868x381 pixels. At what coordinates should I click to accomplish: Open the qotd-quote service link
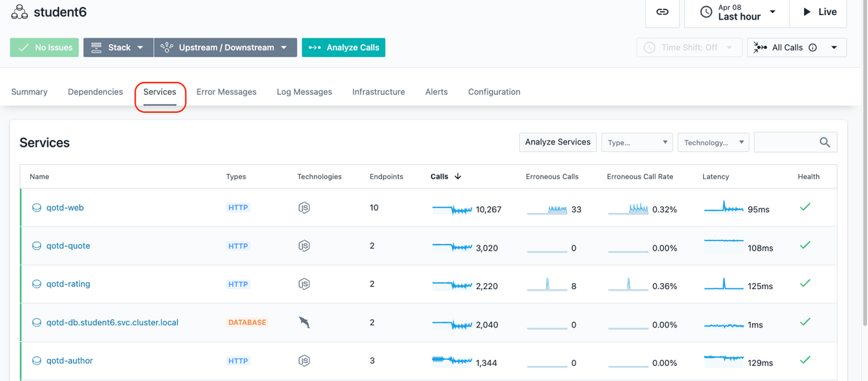[x=68, y=245]
